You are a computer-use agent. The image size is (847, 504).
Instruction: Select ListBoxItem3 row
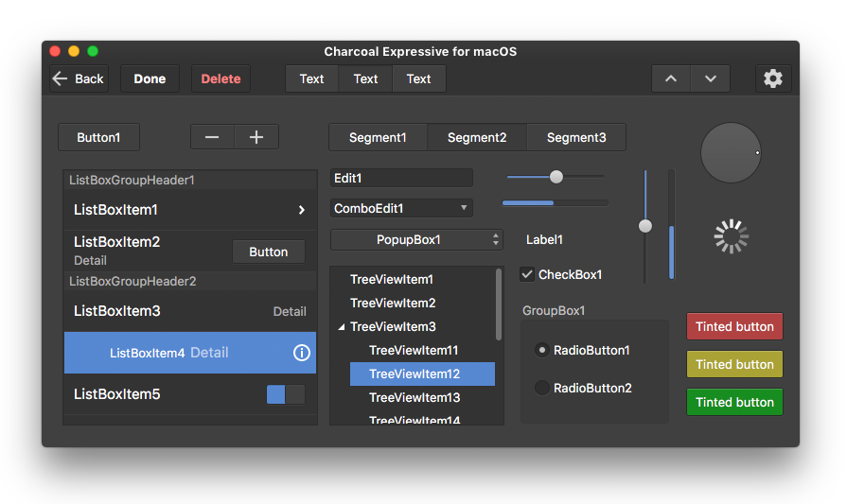click(189, 311)
